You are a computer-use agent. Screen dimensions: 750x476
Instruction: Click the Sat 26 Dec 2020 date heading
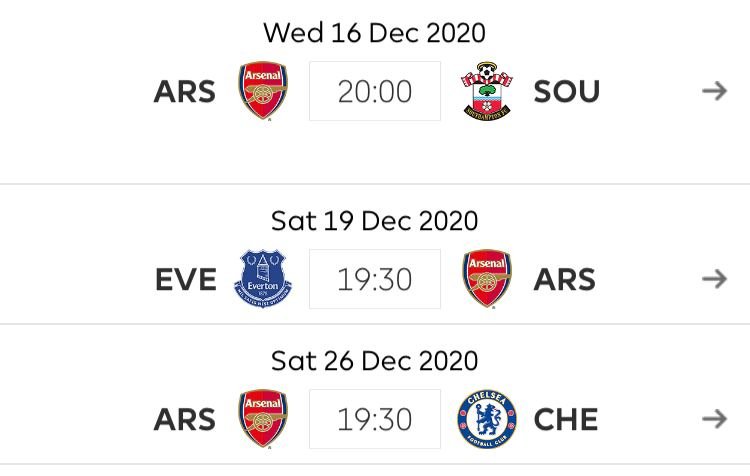pos(375,361)
